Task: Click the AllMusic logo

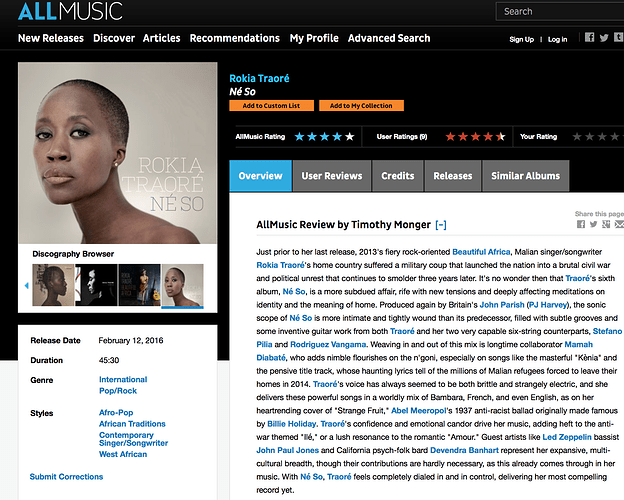Action: pos(70,11)
